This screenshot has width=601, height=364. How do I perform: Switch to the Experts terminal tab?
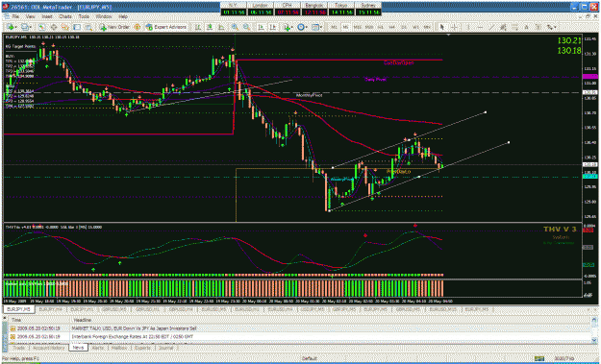pyautogui.click(x=141, y=349)
